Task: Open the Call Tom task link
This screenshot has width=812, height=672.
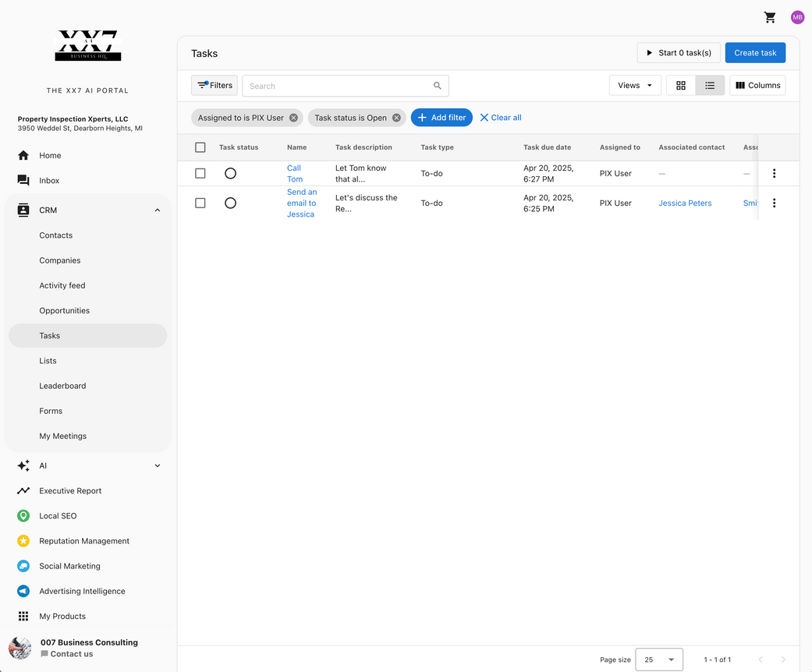Action: tap(295, 173)
